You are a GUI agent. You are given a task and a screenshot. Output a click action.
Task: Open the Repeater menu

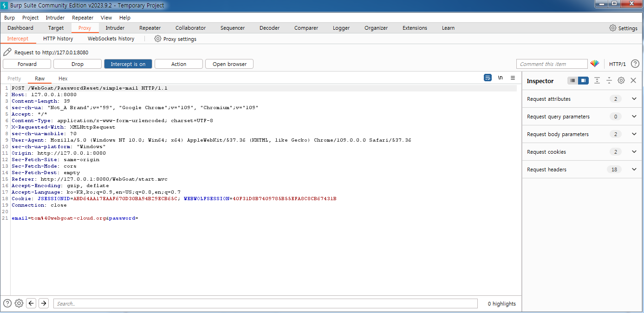pyautogui.click(x=83, y=18)
